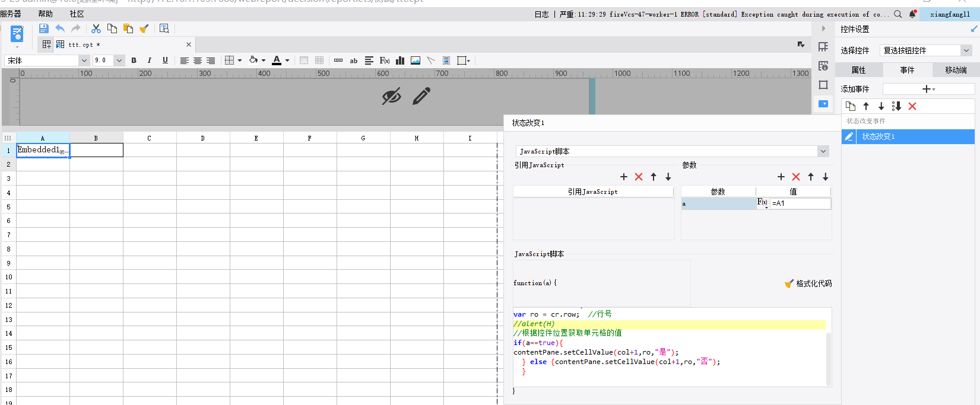Open the 社区 menu
980x405 pixels.
click(77, 14)
